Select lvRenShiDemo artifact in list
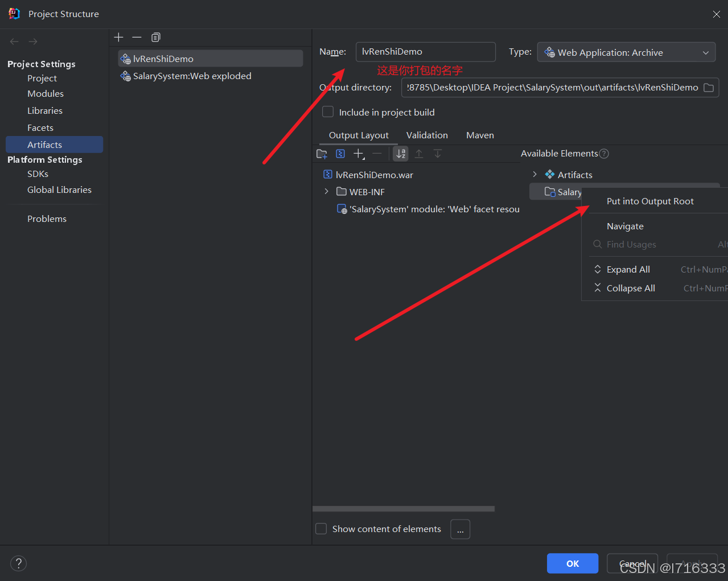This screenshot has height=581, width=728. tap(211, 59)
